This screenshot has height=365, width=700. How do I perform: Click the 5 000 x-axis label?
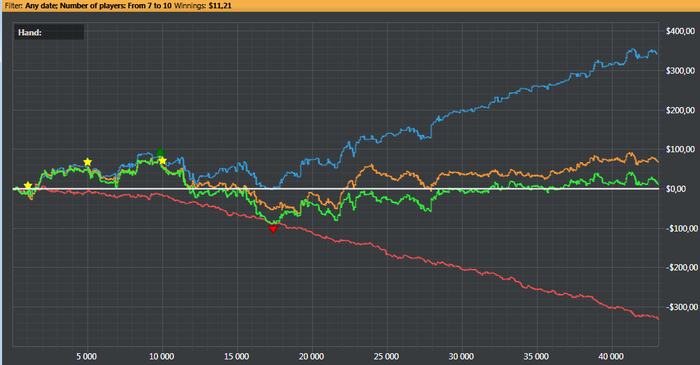87,356
